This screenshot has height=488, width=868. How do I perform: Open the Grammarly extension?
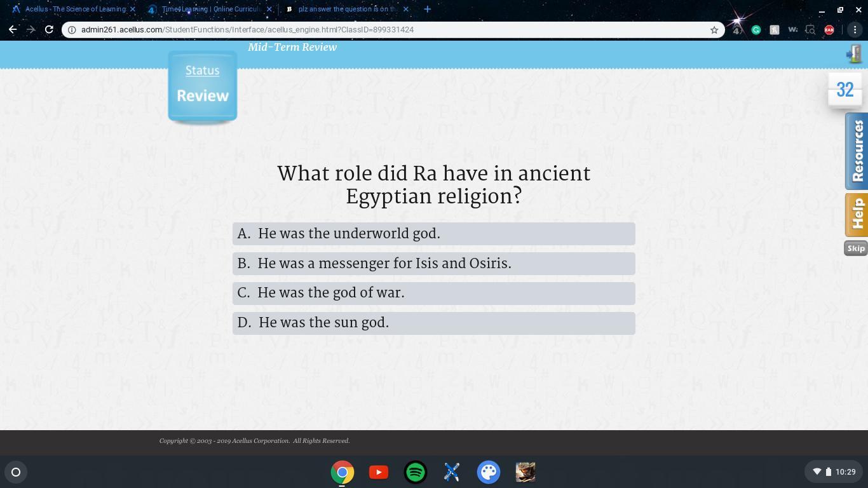756,30
